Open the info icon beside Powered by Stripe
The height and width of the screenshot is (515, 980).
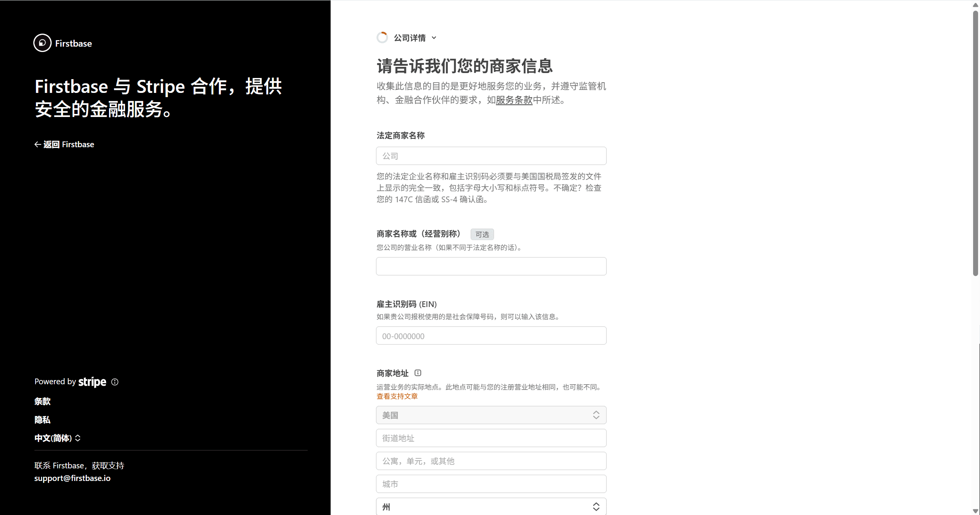[x=115, y=382]
